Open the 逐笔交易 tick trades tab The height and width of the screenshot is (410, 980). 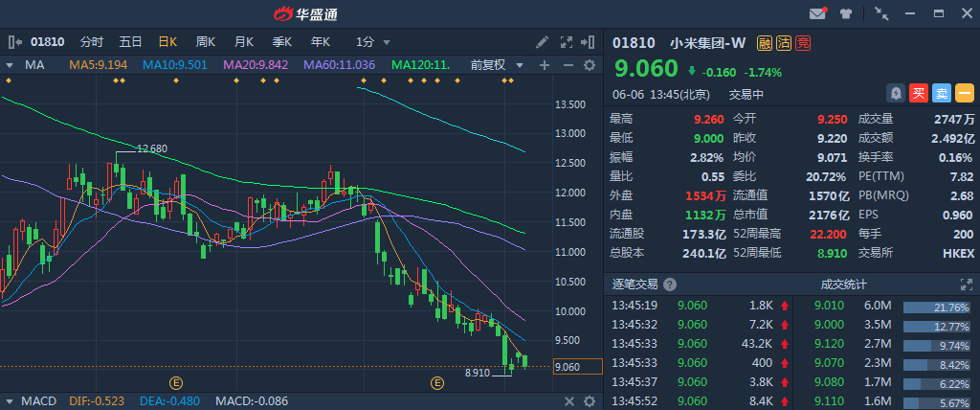(635, 285)
